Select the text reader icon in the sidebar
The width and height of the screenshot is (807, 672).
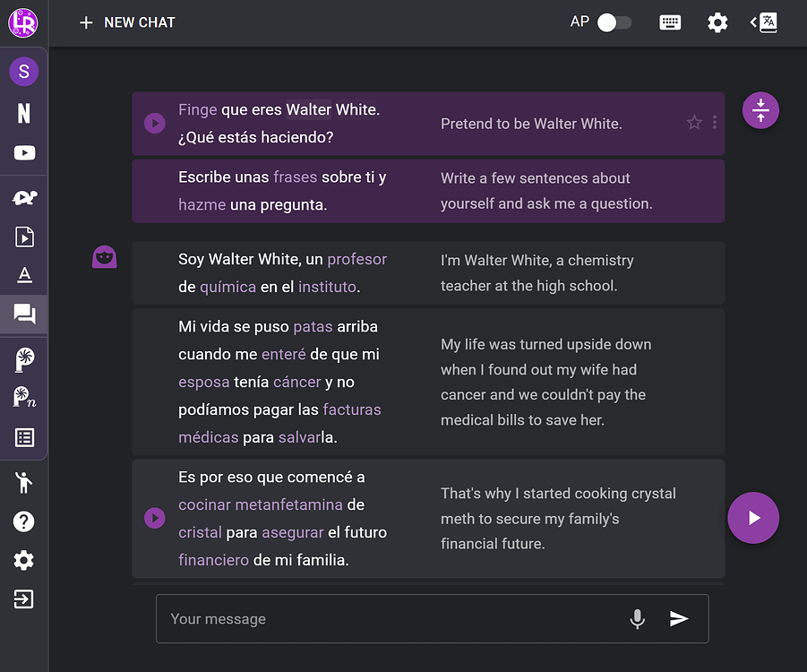coord(23,276)
